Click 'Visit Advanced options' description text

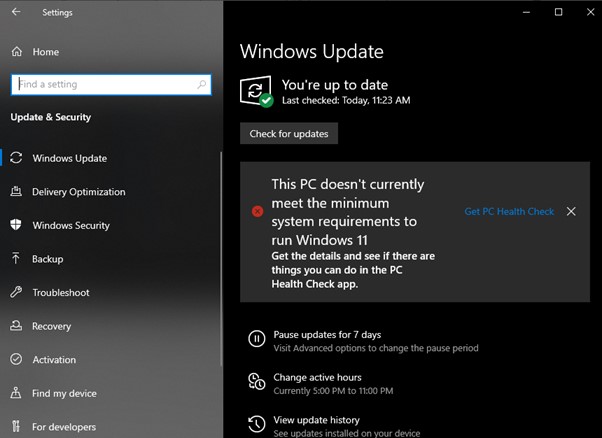click(376, 348)
